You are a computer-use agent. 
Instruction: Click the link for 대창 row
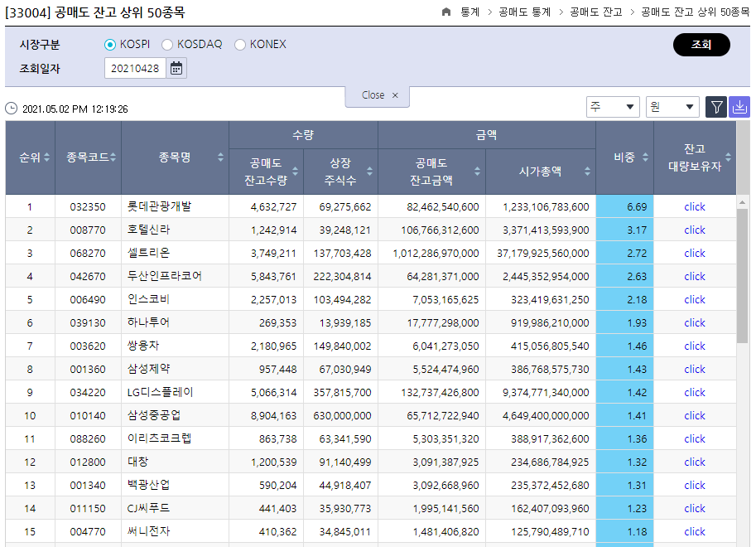tap(694, 462)
